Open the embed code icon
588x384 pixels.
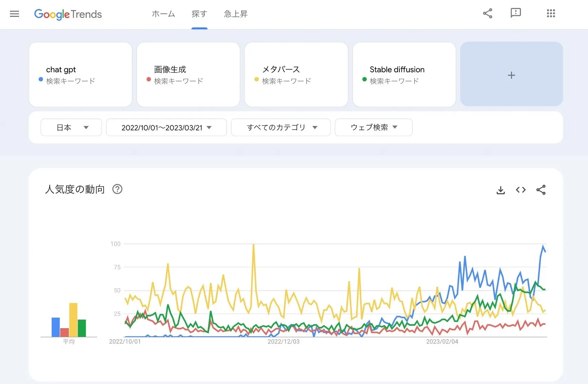click(x=521, y=190)
